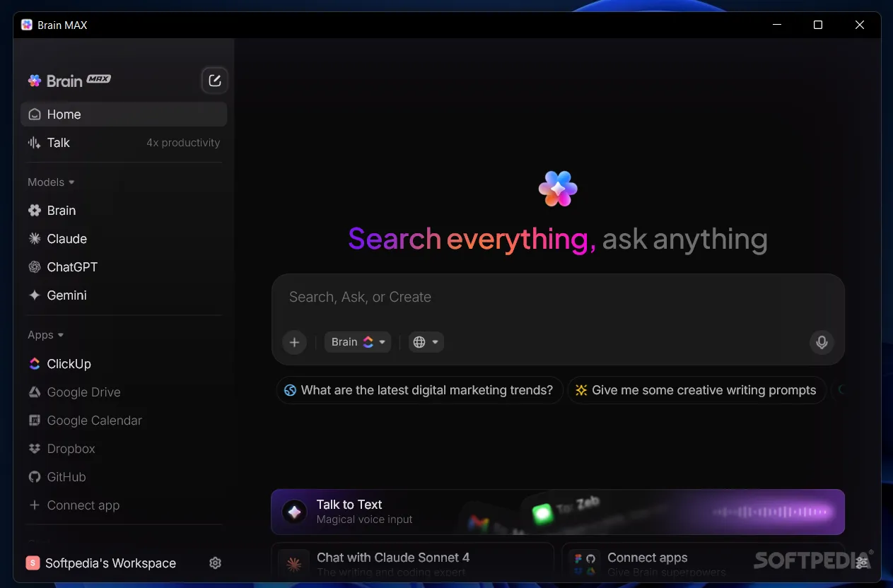Activate the microphone voice input icon

pos(822,342)
